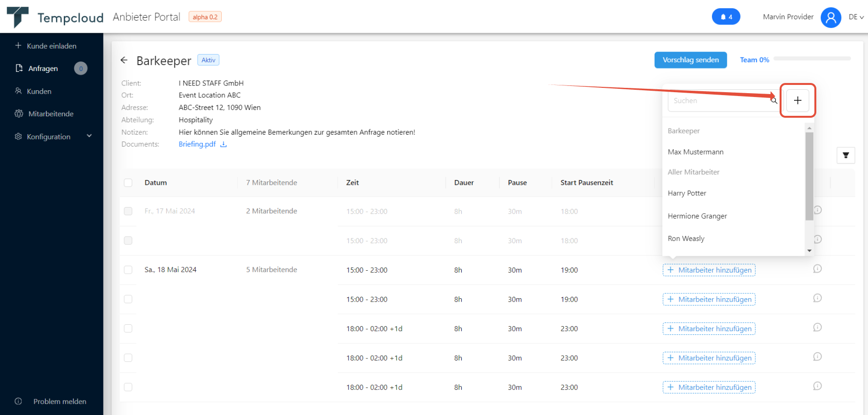Image resolution: width=868 pixels, height=415 pixels.
Task: Open the notifications bell showing 4
Action: click(726, 17)
